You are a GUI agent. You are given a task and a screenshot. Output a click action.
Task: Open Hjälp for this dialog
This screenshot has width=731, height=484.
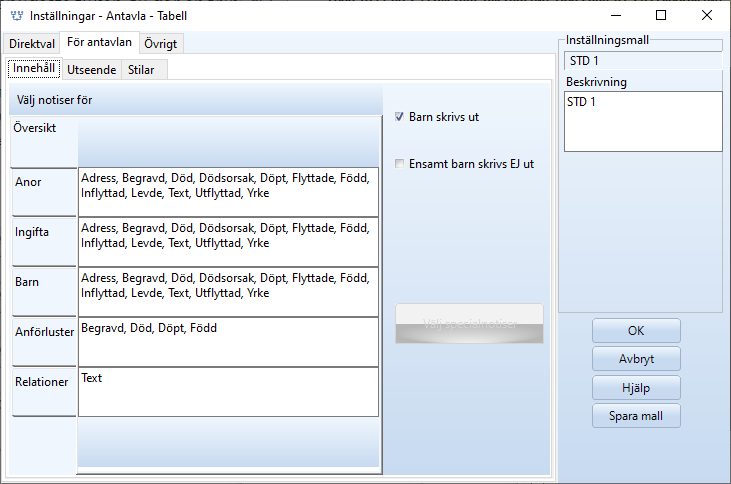tap(636, 388)
